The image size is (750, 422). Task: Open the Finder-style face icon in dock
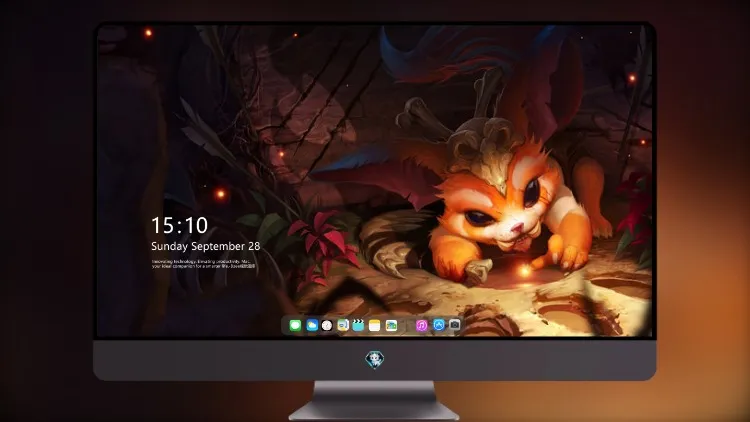coord(342,325)
